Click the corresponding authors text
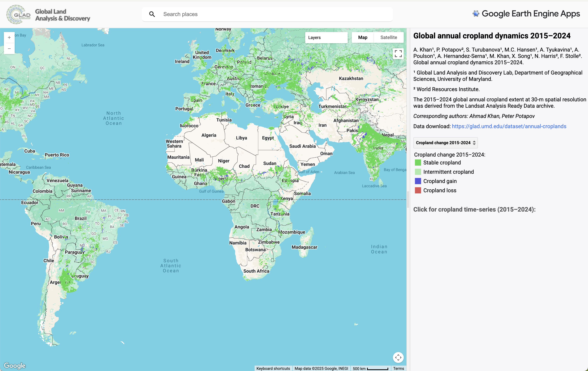Image resolution: width=588 pixels, height=371 pixels. tap(475, 116)
